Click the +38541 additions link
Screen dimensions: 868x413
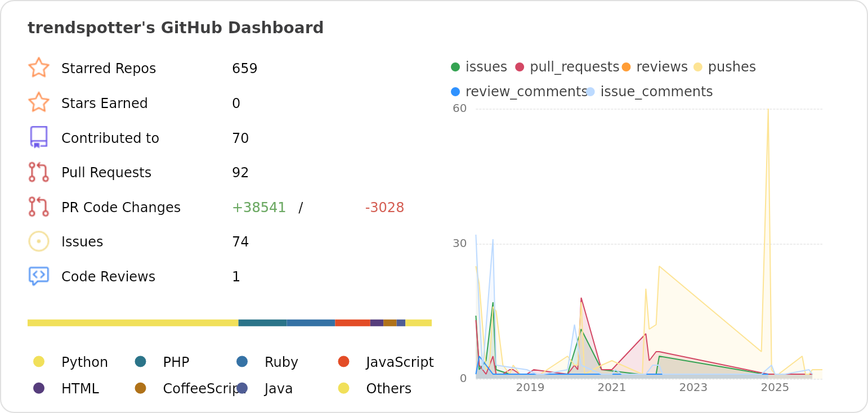[x=259, y=207]
